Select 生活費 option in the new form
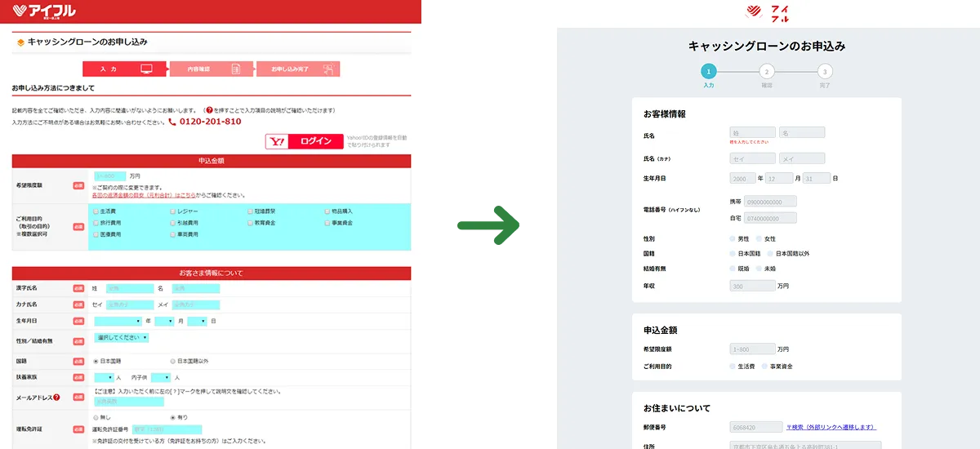This screenshot has width=980, height=449. tap(733, 367)
